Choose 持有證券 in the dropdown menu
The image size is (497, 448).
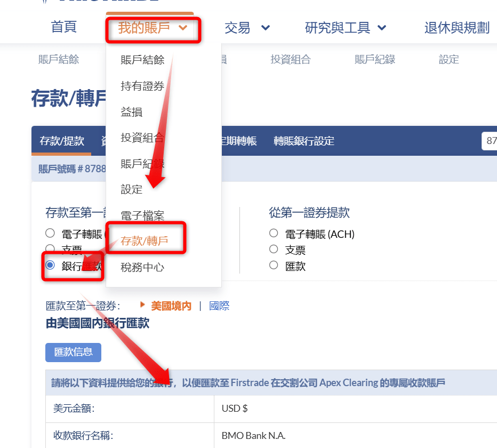point(142,86)
